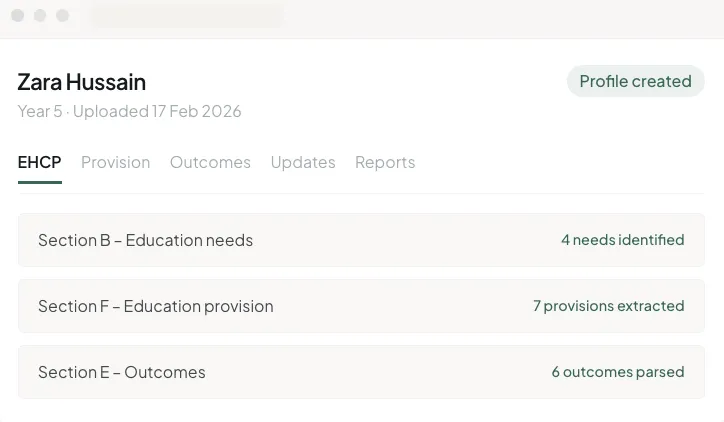
Task: Click the underline beneath EHCP tab
Action: coord(40,182)
